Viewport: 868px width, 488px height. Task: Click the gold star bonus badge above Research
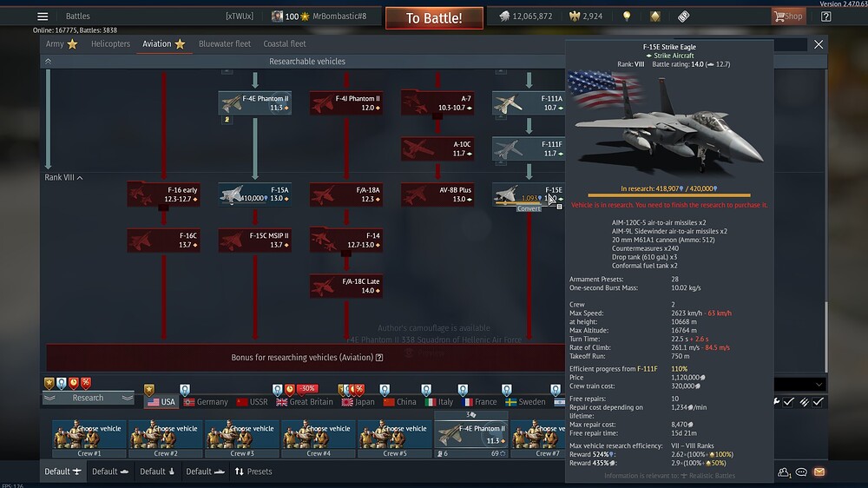click(x=49, y=383)
